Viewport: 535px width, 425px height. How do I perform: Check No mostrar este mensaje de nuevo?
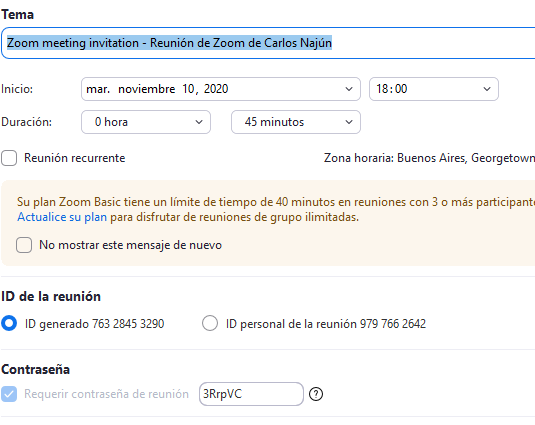[x=24, y=245]
